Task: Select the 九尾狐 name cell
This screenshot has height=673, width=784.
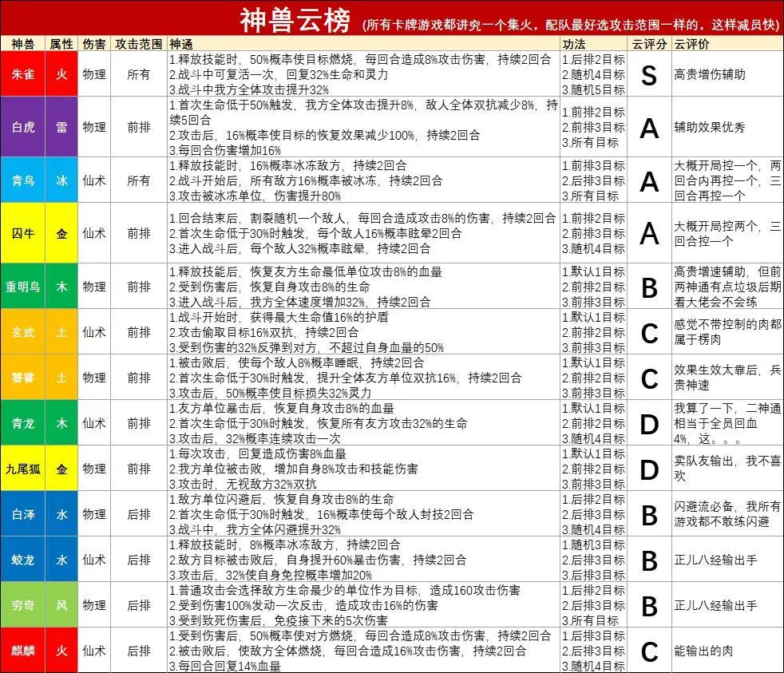Action: 22,469
